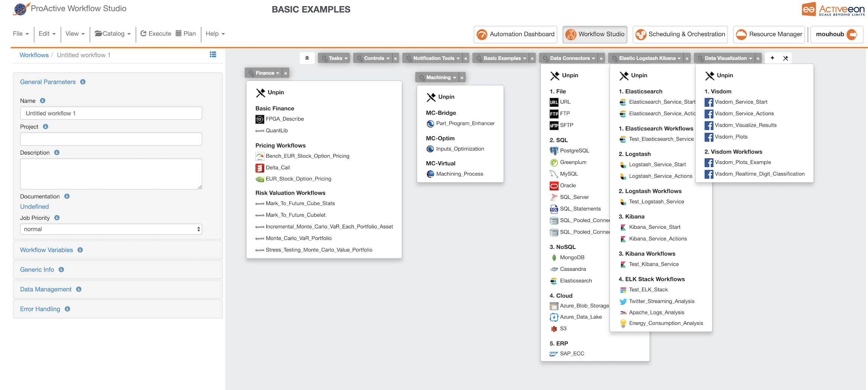Open the Tasks palette dropdown

[334, 58]
